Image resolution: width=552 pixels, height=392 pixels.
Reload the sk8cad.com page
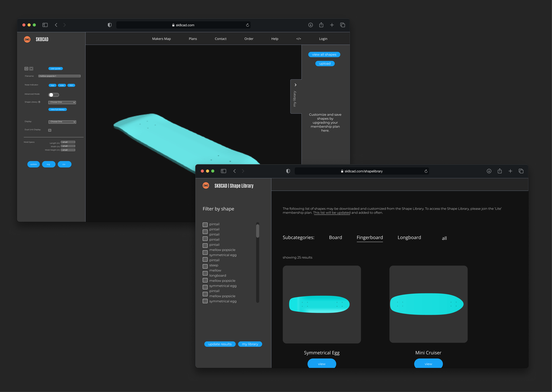click(248, 25)
